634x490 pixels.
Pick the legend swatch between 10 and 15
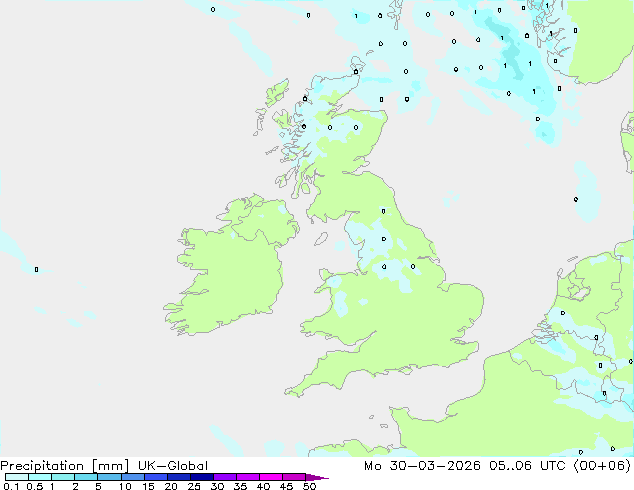click(132, 477)
